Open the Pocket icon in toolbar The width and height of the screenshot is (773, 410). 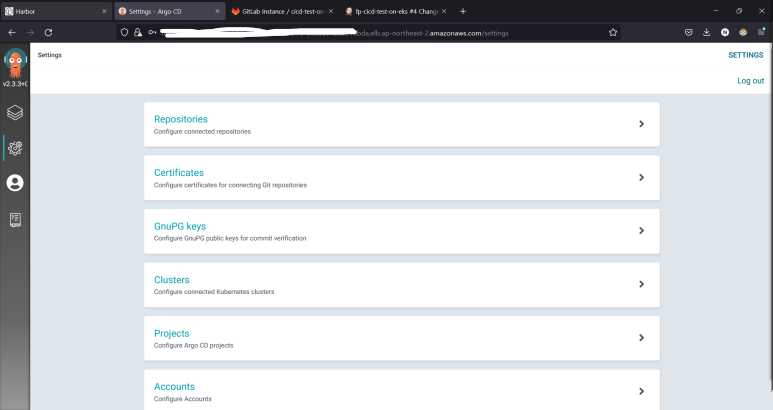tap(689, 32)
